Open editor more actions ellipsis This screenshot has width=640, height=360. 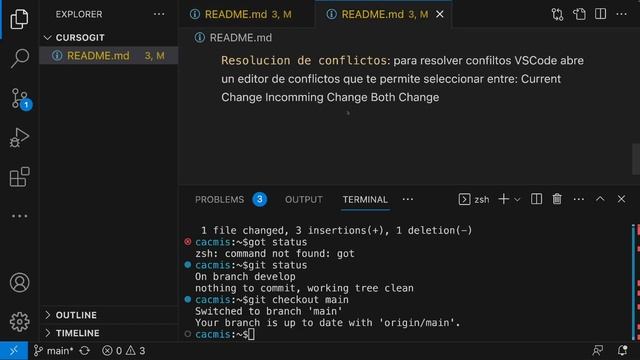tap(622, 14)
